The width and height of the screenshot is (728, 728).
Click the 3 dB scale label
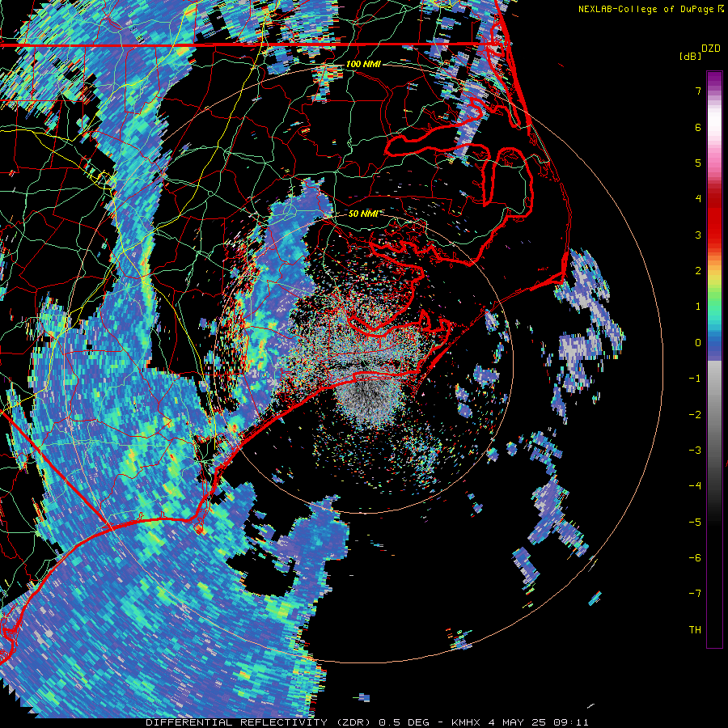click(698, 235)
